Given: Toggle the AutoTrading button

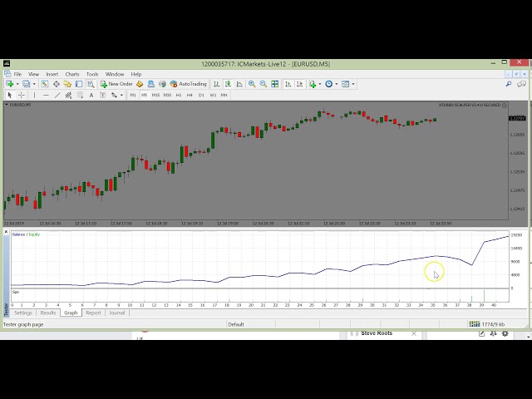Looking at the screenshot, I should pos(189,84).
